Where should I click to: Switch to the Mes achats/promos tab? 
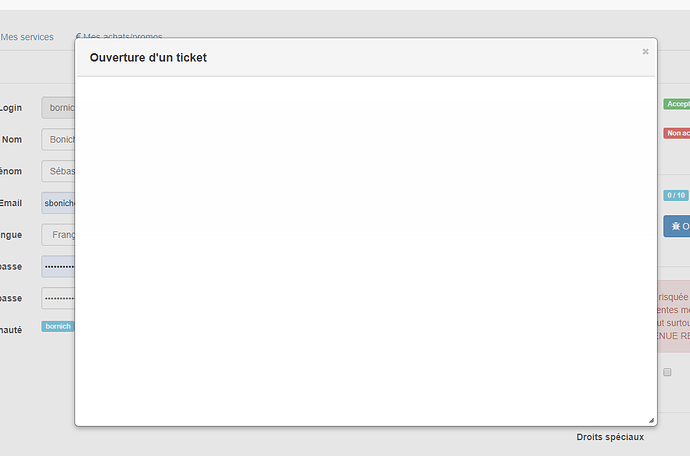point(119,35)
